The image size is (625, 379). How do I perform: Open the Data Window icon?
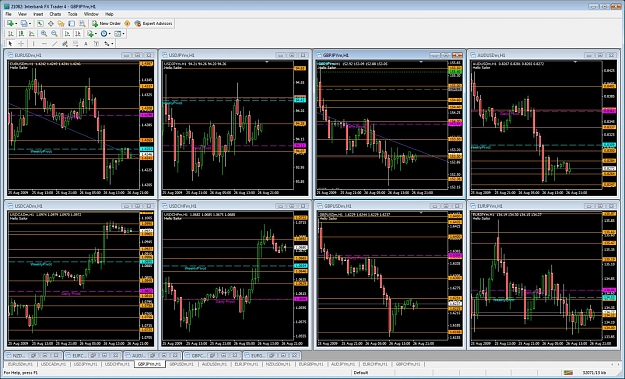(51, 24)
